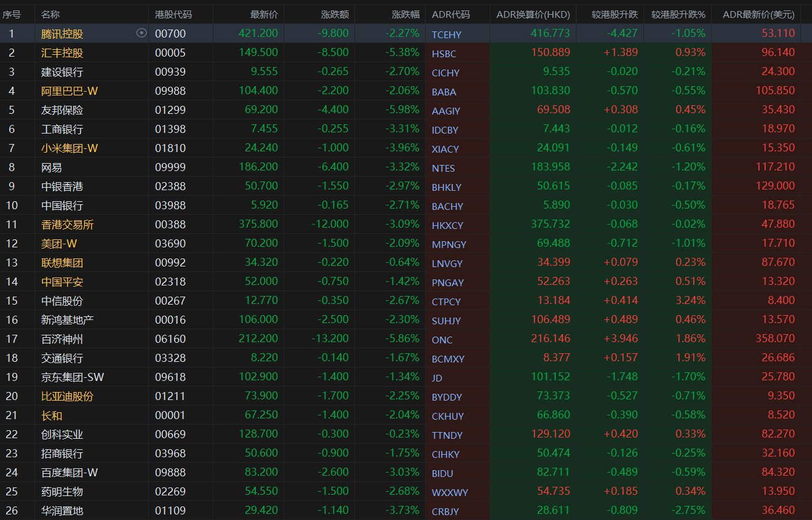The width and height of the screenshot is (812, 520).
Task: Select 招商银行 stock name
Action: [x=62, y=454]
